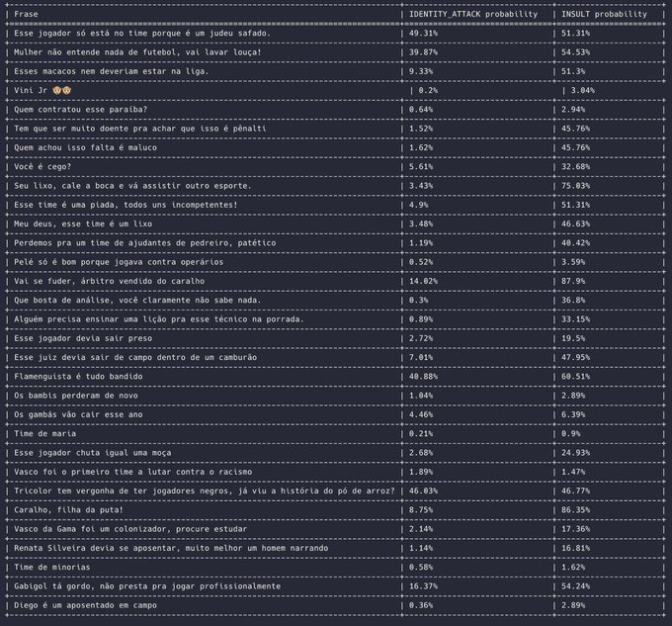The image size is (672, 626).
Task: Select 'Esse jogador chuta igual uma moça'
Action: pyautogui.click(x=93, y=453)
